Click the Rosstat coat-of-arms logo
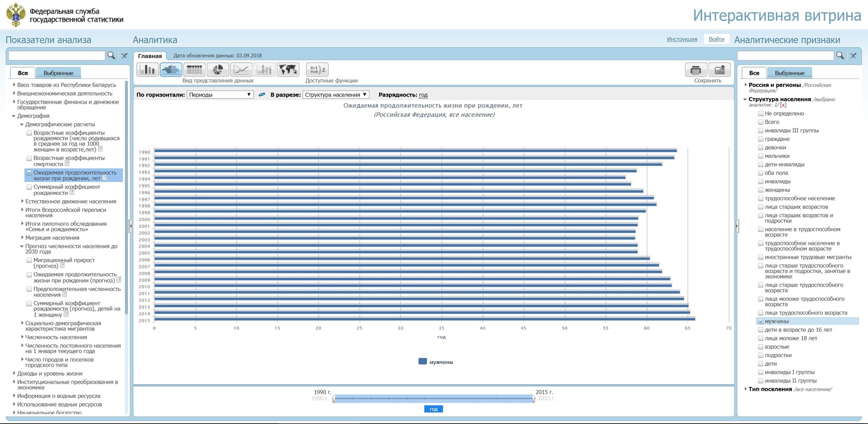 point(16,15)
